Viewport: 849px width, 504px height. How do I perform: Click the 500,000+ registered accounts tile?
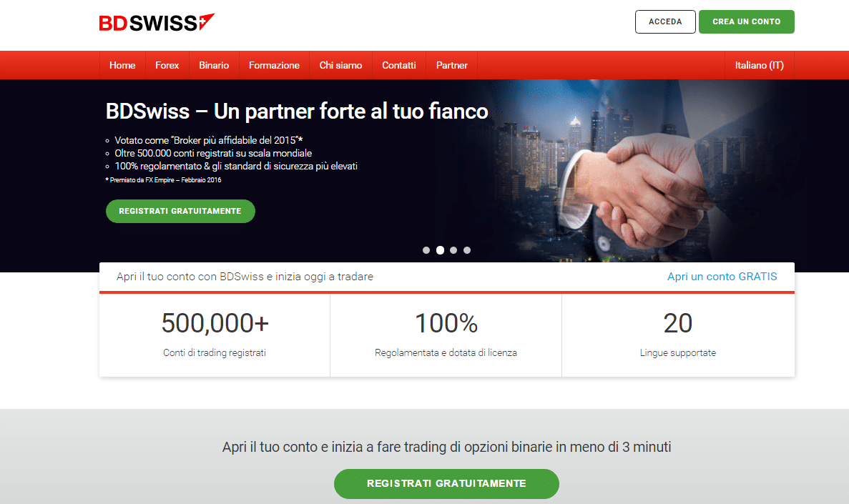click(215, 335)
